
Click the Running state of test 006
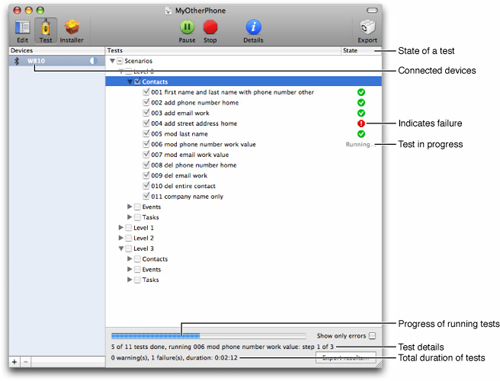[x=359, y=144]
